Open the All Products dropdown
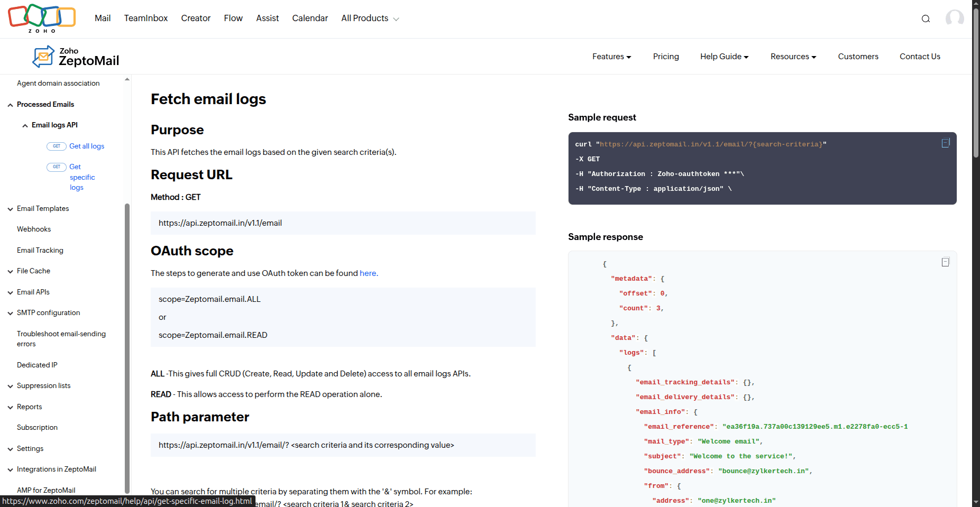The width and height of the screenshot is (980, 507). tap(370, 19)
